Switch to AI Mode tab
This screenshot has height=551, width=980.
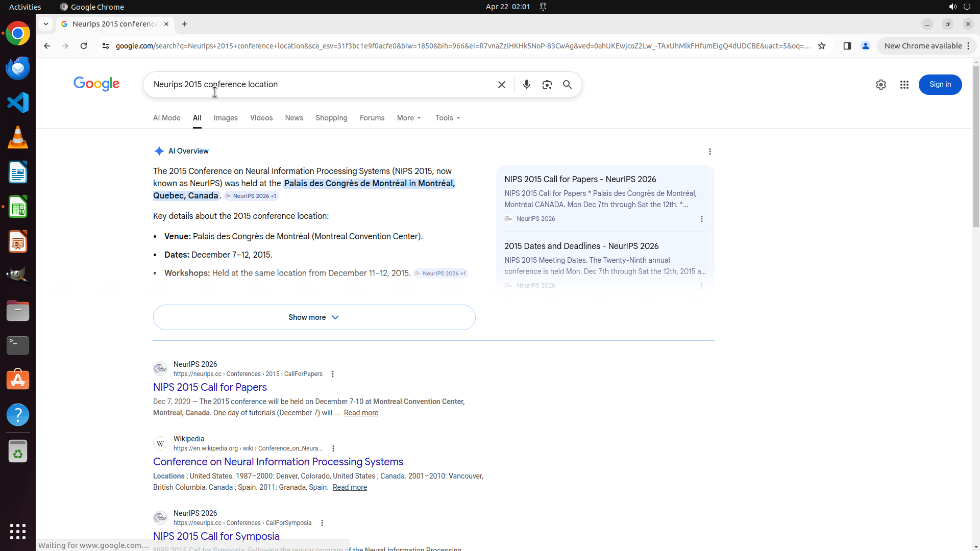[166, 118]
